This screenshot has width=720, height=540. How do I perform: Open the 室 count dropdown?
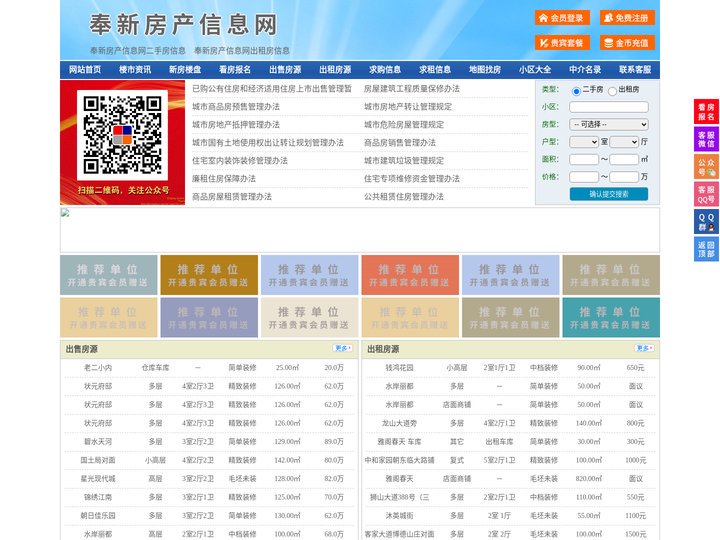point(584,142)
